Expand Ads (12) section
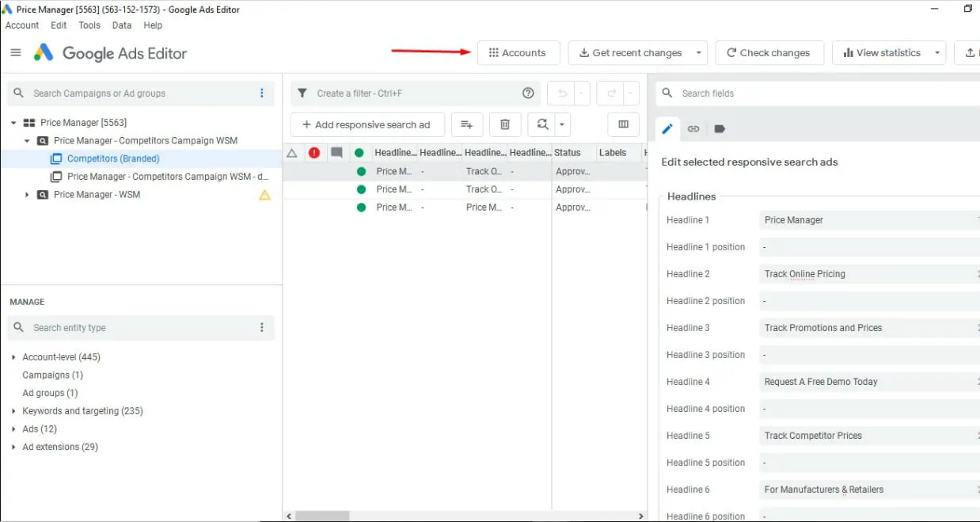Image resolution: width=980 pixels, height=522 pixels. [x=13, y=429]
